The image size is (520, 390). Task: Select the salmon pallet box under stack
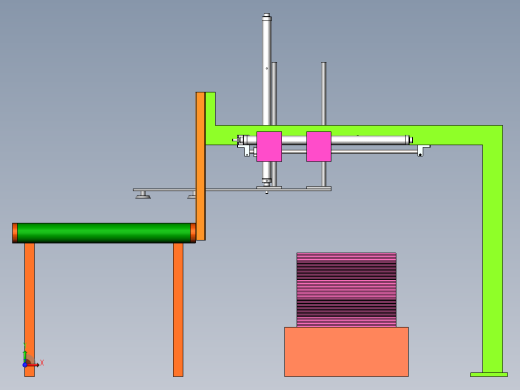(x=346, y=352)
